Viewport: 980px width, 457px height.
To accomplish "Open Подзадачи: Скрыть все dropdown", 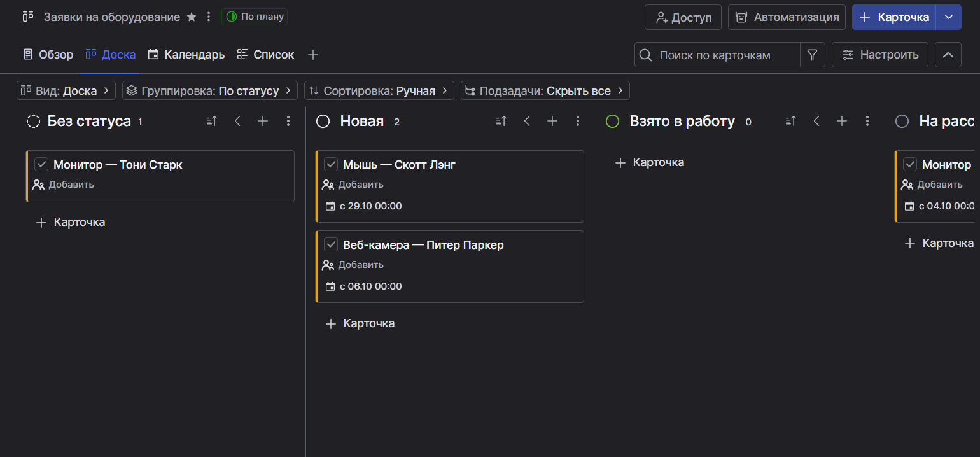I will coord(545,91).
